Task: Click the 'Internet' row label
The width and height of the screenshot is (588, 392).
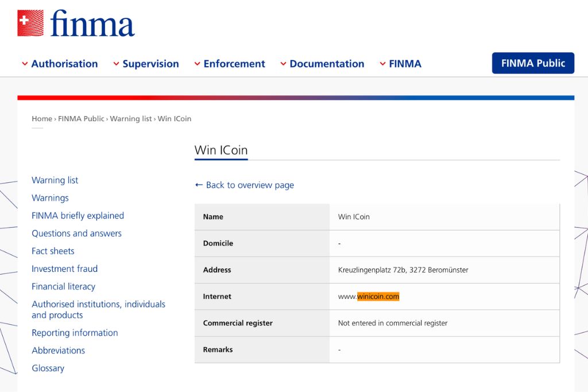Action: [x=216, y=296]
